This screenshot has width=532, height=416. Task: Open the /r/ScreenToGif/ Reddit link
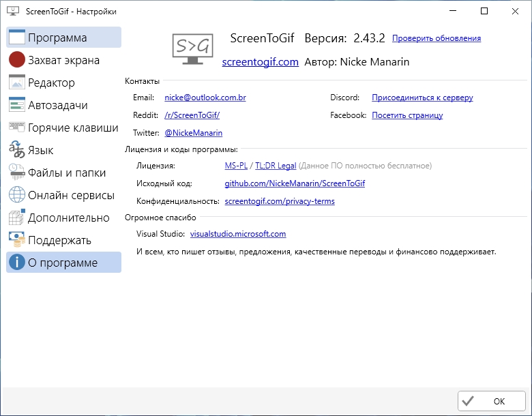(192, 115)
